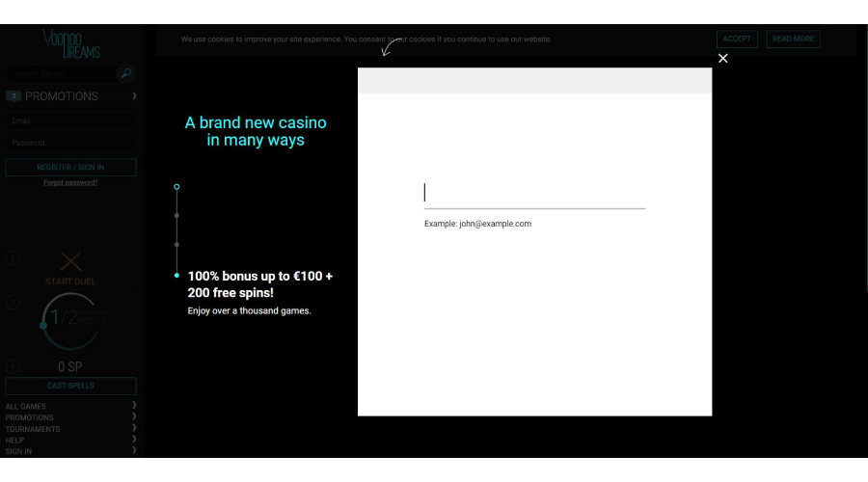Select the third step dot in the timeline
This screenshot has width=868, height=482.
point(176,245)
